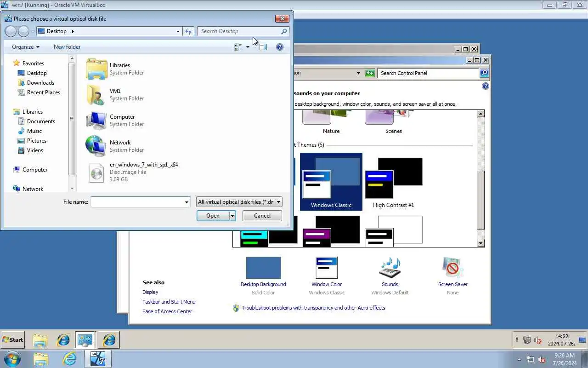
Task: Show the preview pane in file dialog
Action: pyautogui.click(x=263, y=47)
